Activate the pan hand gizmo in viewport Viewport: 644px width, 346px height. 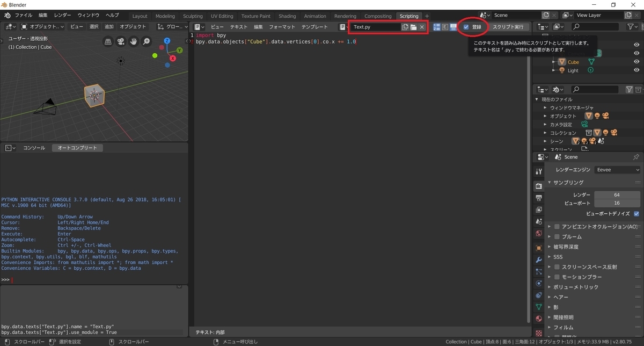coord(134,41)
